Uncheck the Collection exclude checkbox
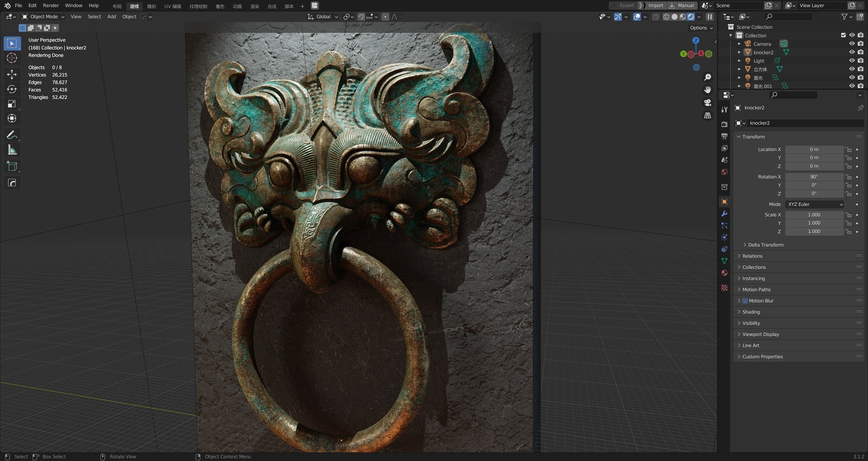Viewport: 868px width, 461px height. (x=843, y=35)
